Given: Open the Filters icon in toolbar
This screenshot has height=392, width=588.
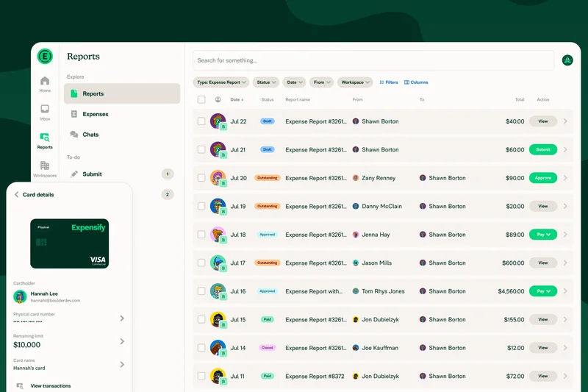Looking at the screenshot, I should [x=382, y=82].
